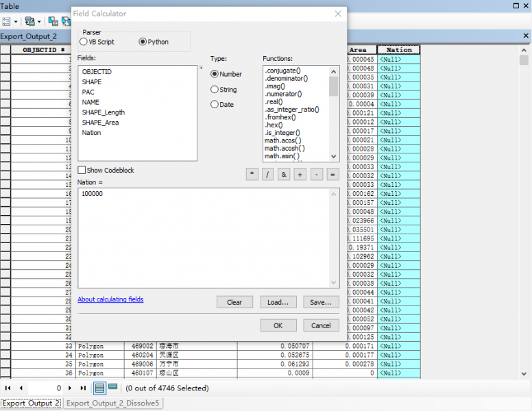
Task: Go to the first record
Action: tap(8, 388)
